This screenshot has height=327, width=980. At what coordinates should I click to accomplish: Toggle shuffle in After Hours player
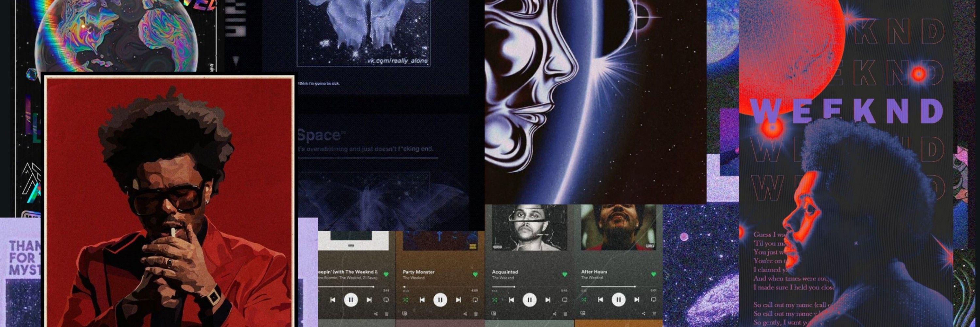(583, 300)
